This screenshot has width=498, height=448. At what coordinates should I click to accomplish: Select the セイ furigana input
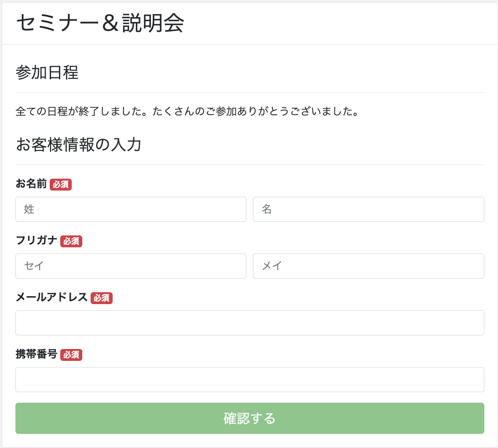click(x=131, y=266)
